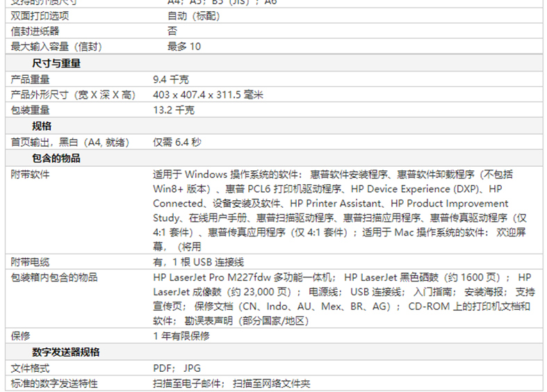This screenshot has width=547, height=392.
Task: Select the '产品外形尺寸 (宽 X 深 X 高)' label
Action: coord(73,95)
